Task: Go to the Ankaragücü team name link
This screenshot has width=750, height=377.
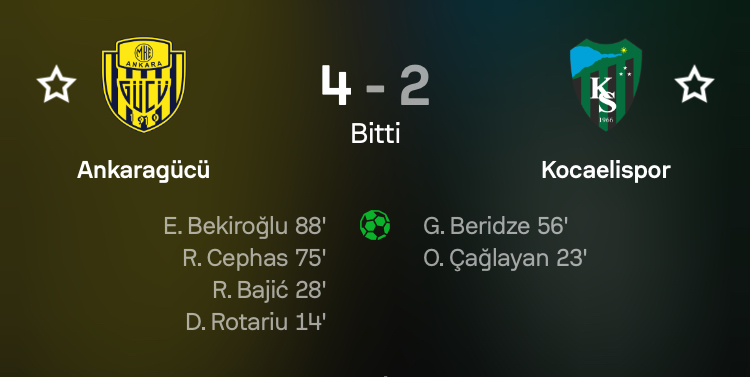Action: pos(143,170)
